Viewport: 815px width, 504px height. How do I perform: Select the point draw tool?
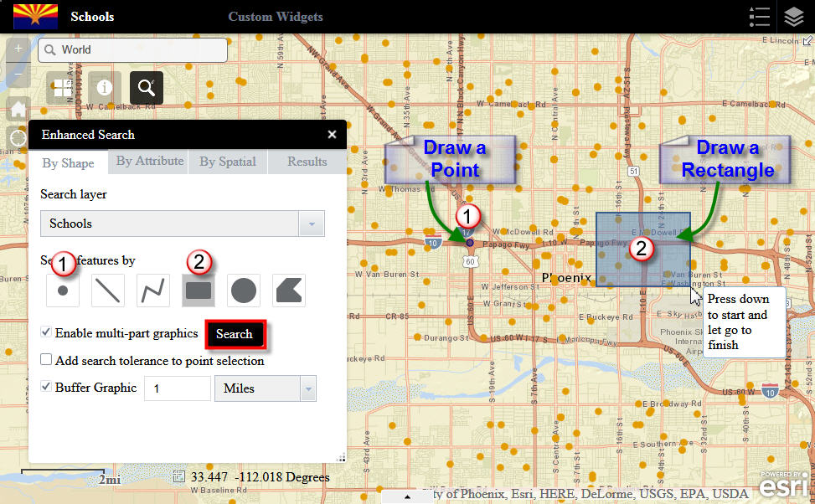(63, 291)
